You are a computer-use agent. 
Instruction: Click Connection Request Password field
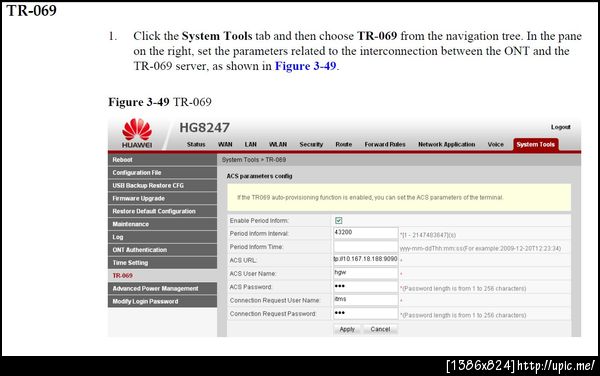pos(365,313)
